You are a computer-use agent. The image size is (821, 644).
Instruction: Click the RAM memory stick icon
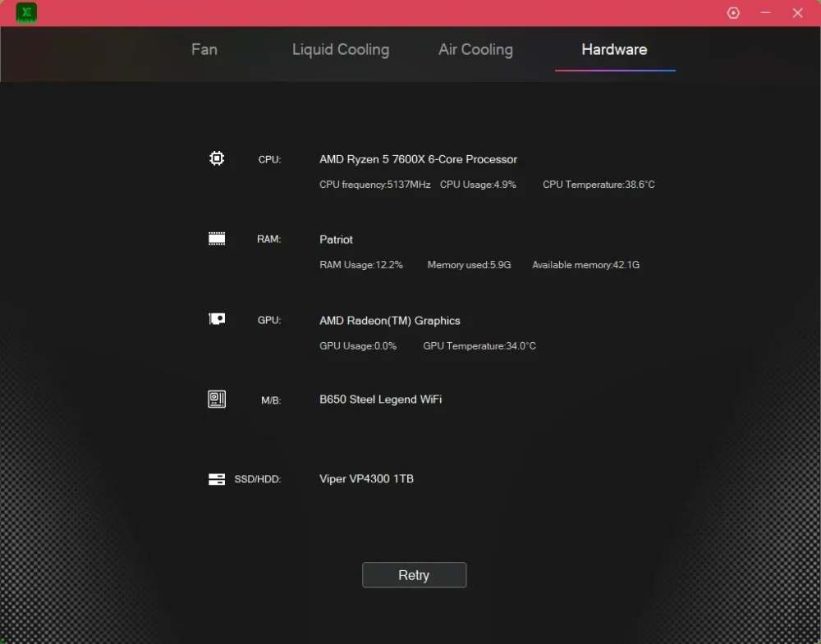(x=217, y=239)
